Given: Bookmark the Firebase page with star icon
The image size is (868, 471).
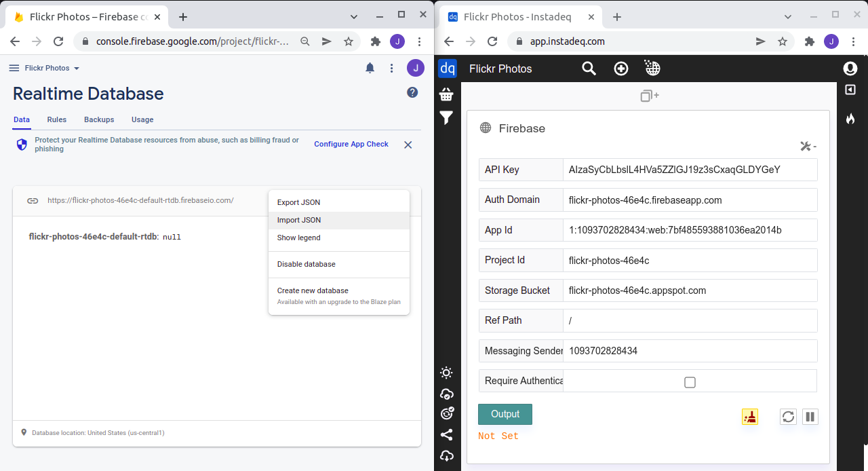Looking at the screenshot, I should (349, 41).
